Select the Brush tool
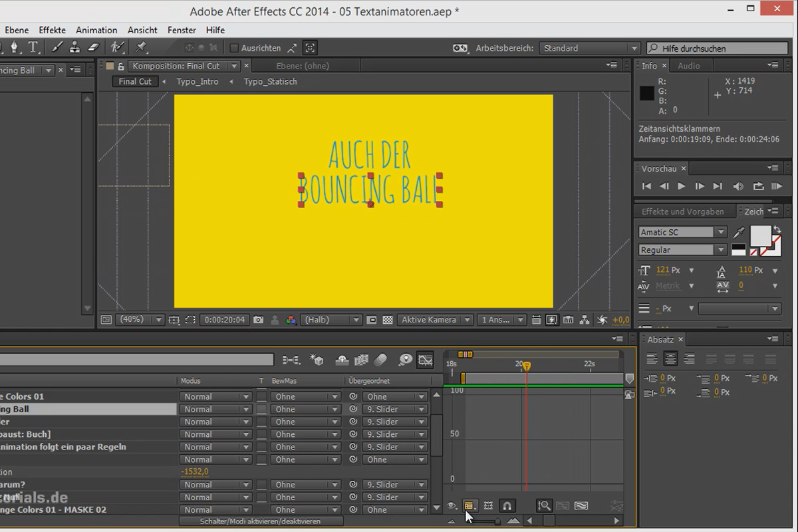Image resolution: width=798 pixels, height=532 pixels. tap(57, 47)
